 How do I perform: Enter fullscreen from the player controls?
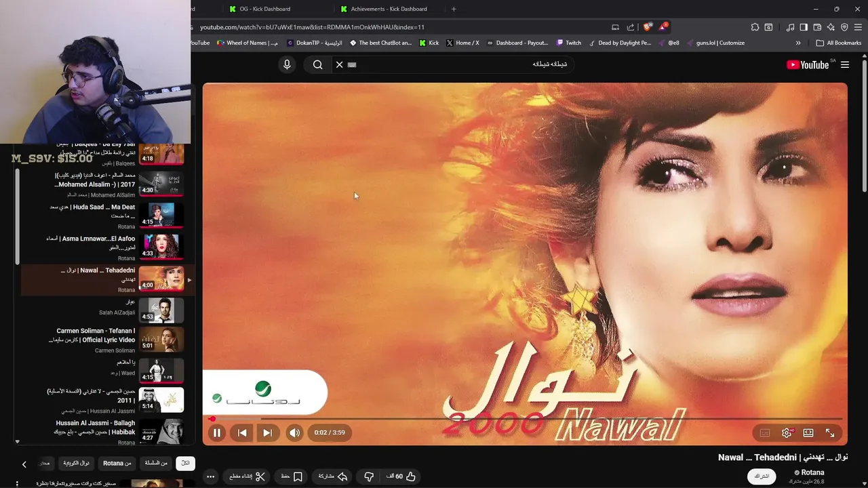(x=830, y=432)
